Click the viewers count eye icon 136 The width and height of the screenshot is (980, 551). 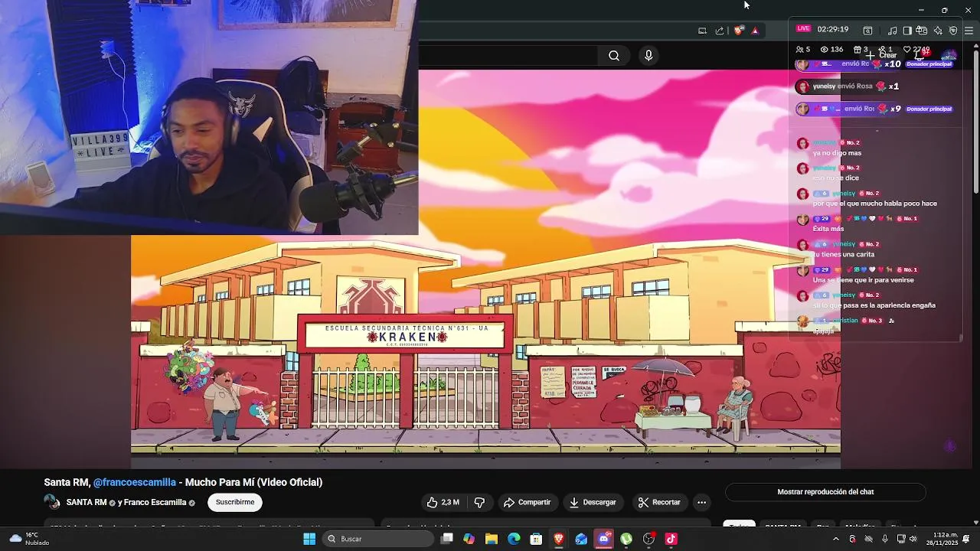pos(825,49)
